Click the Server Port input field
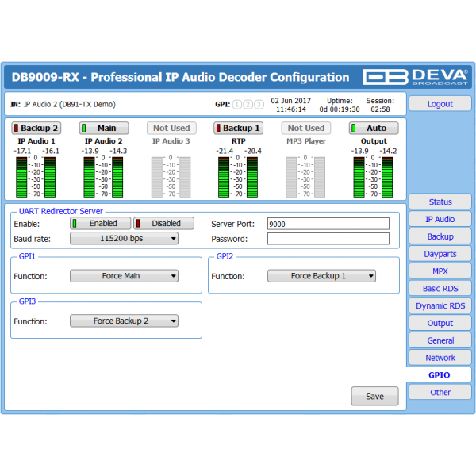476x476 pixels. pos(328,224)
